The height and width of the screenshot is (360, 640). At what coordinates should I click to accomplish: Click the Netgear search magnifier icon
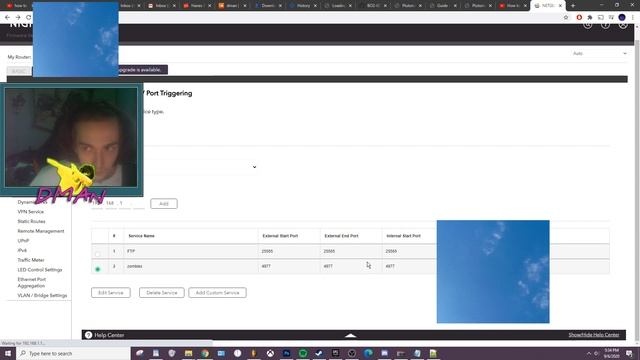coord(588,25)
